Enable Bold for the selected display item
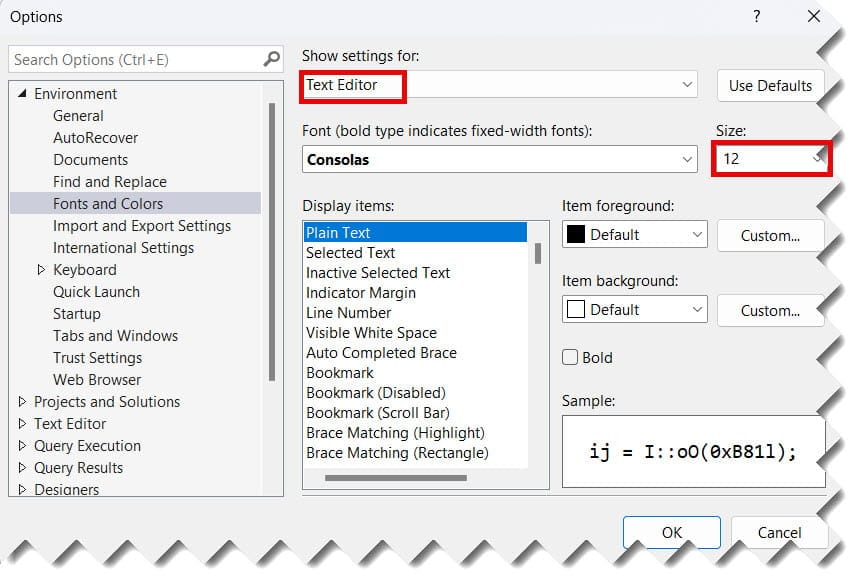Image resolution: width=856 pixels, height=580 pixels. pyautogui.click(x=570, y=357)
